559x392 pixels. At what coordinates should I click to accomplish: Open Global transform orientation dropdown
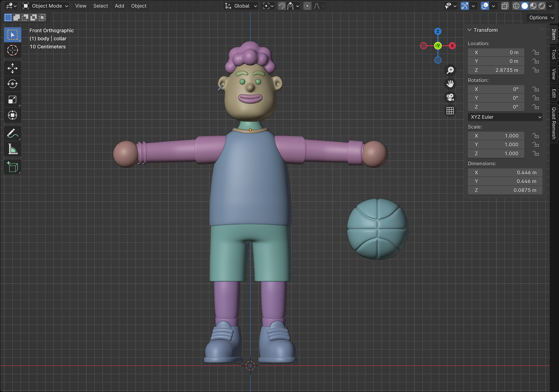[x=241, y=6]
